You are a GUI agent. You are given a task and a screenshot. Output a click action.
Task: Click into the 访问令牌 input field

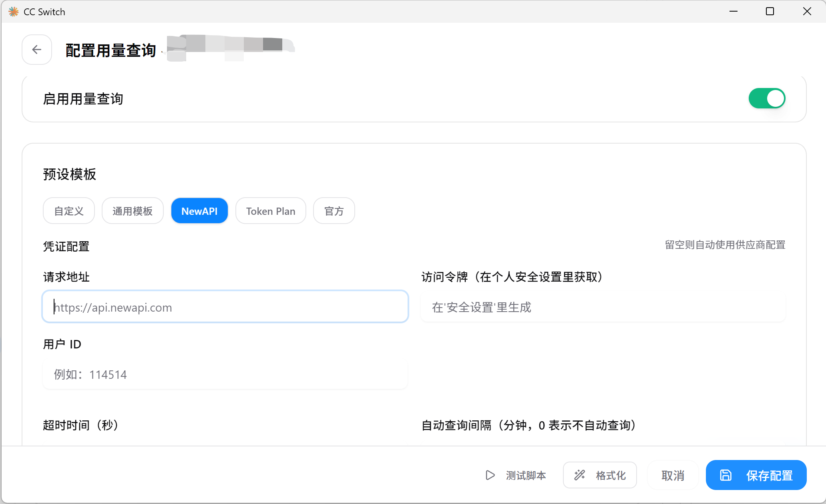603,307
